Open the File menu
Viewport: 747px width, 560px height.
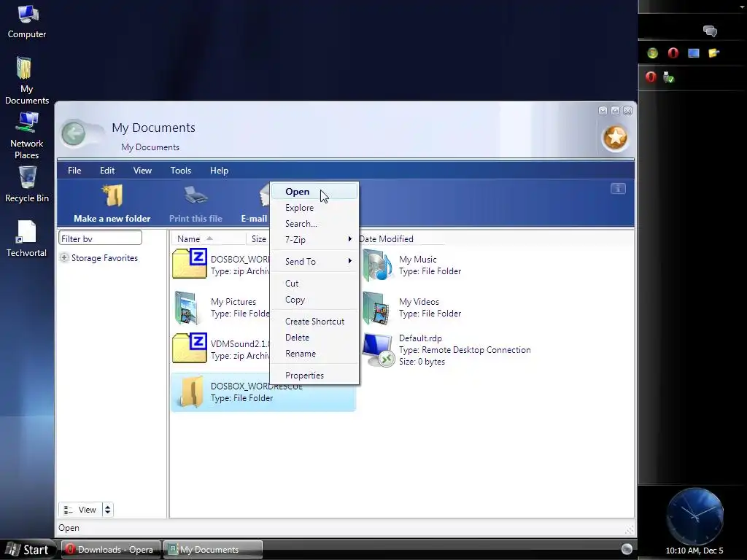point(74,171)
